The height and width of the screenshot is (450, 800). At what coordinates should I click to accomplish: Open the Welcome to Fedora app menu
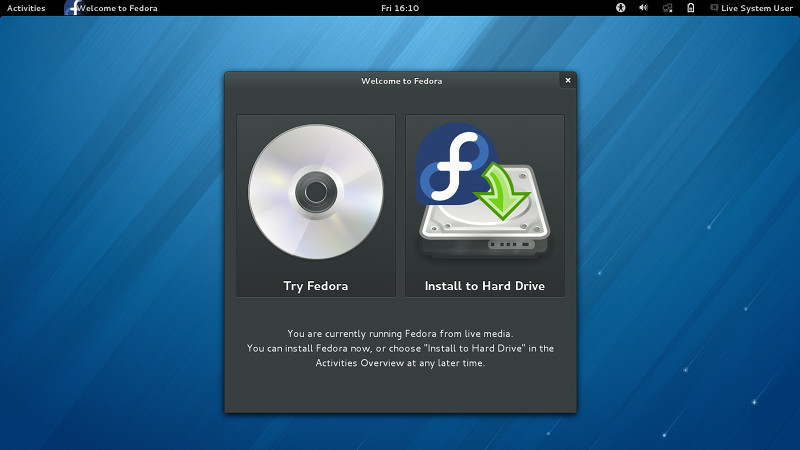point(111,8)
